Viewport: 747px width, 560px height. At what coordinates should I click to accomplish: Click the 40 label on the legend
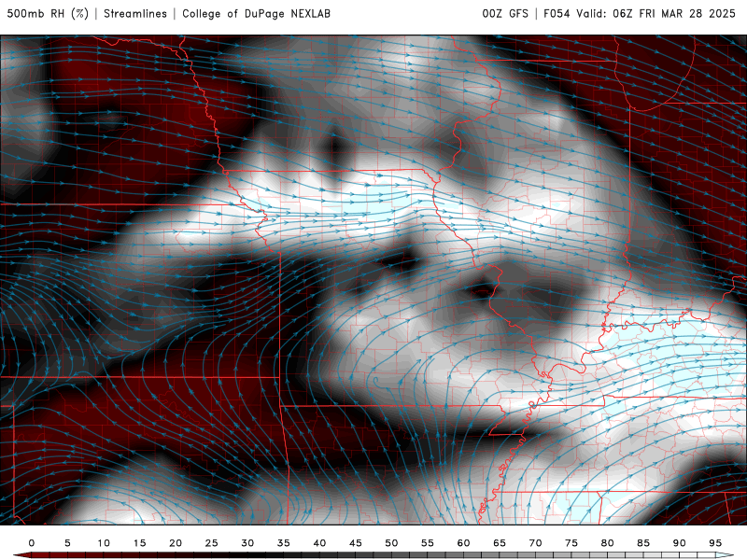[x=319, y=543]
